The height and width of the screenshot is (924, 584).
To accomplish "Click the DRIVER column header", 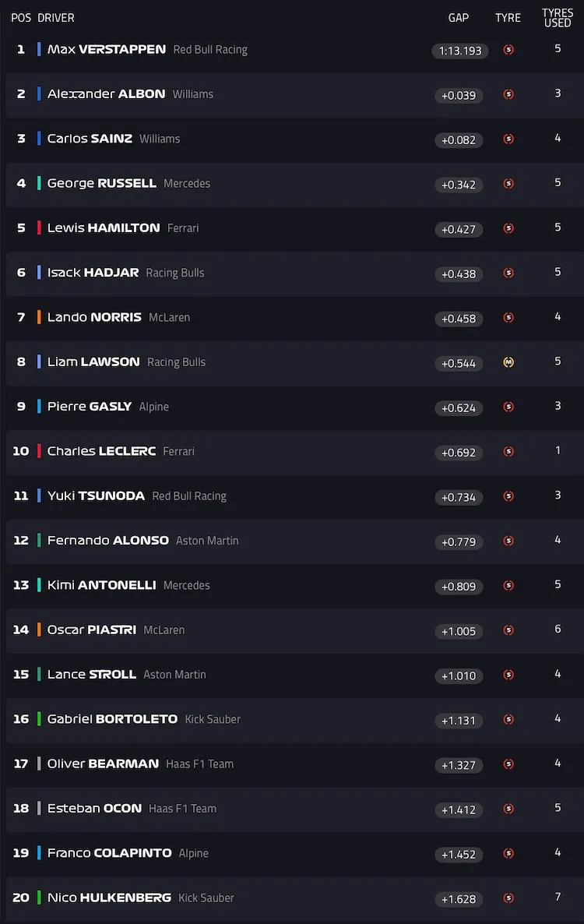I will (56, 18).
